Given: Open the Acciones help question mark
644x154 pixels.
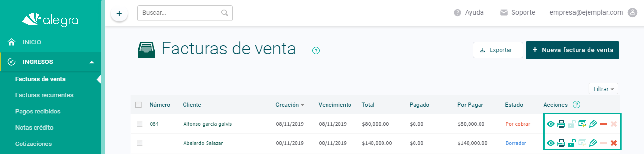Looking at the screenshot, I should pos(576,105).
